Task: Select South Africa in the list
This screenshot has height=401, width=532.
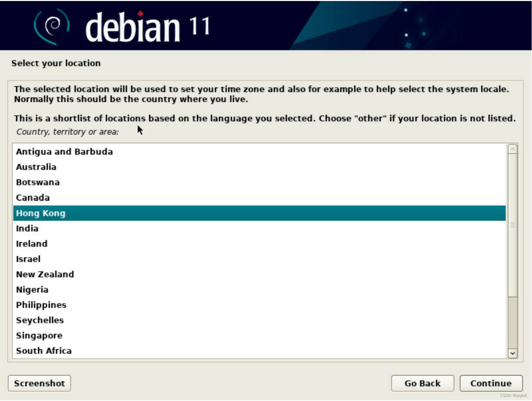Action: tap(259, 351)
